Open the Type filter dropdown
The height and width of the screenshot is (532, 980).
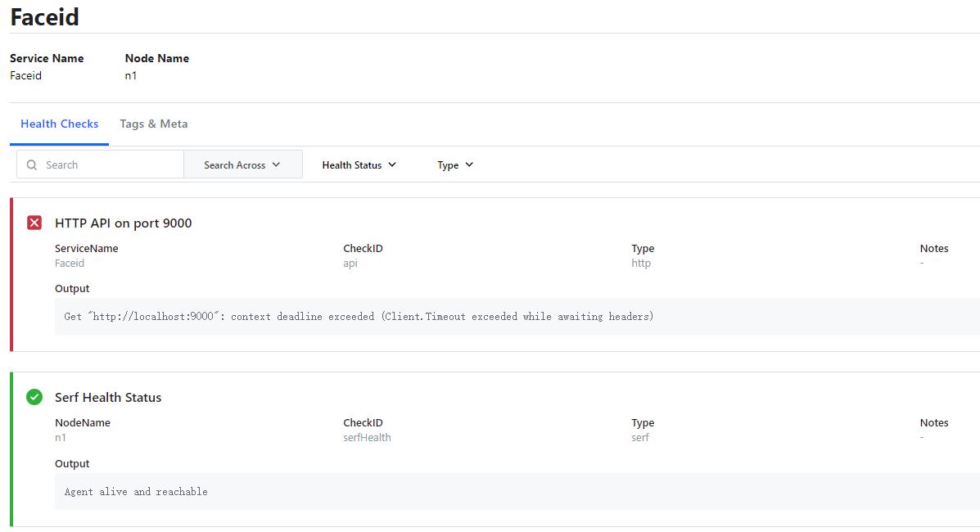click(x=455, y=165)
